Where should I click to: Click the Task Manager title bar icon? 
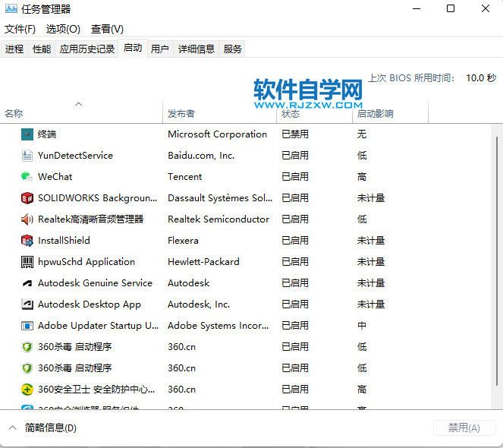point(11,9)
